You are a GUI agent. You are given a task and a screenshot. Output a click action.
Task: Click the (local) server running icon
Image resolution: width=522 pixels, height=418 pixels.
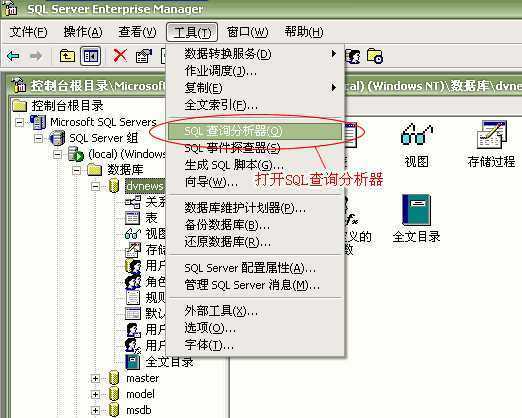pyautogui.click(x=76, y=154)
